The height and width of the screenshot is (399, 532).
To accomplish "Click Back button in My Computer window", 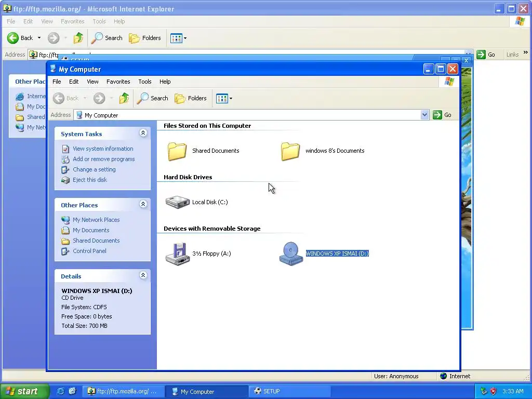I will click(x=66, y=98).
